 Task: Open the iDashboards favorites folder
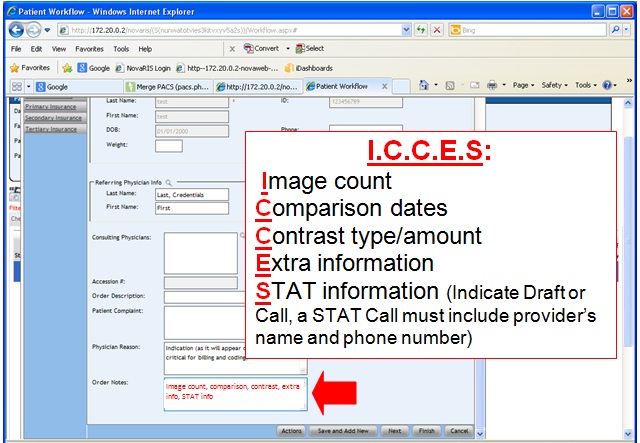(309, 68)
